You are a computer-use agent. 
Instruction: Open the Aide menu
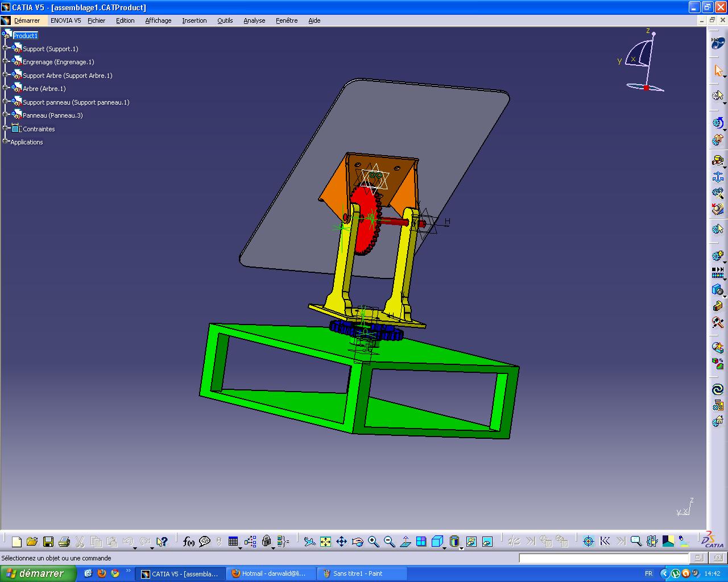click(315, 20)
